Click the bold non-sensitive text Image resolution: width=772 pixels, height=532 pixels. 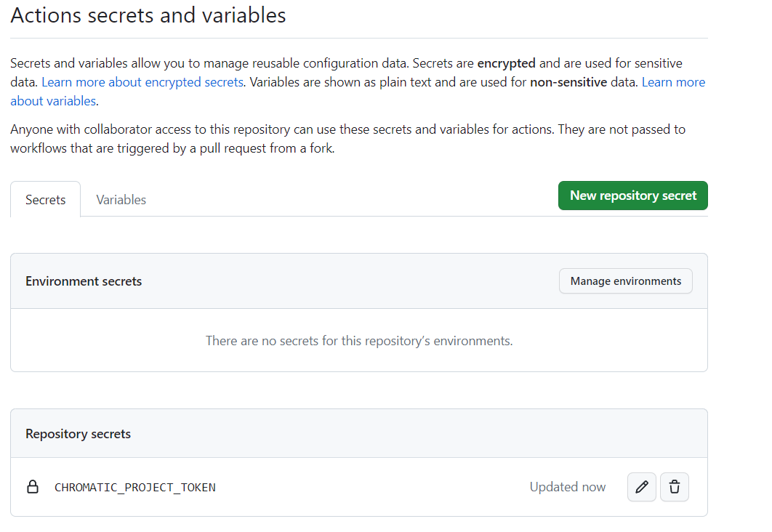(x=568, y=82)
